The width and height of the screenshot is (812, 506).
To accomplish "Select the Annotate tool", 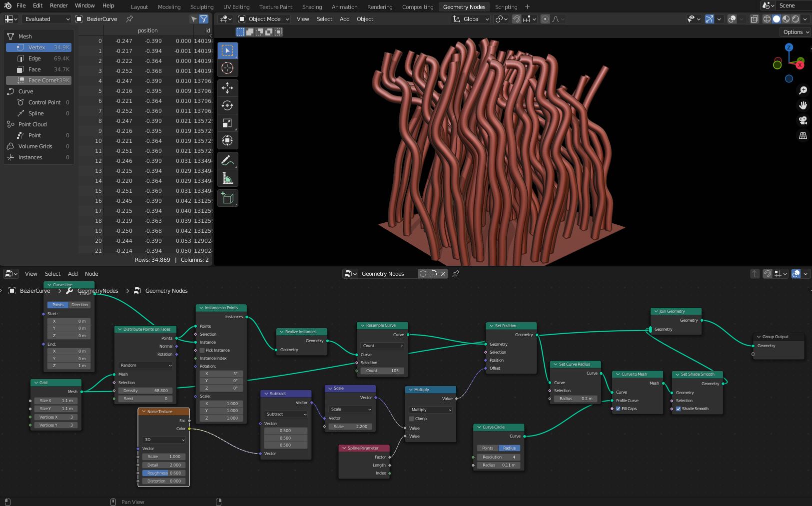I will [x=227, y=161].
